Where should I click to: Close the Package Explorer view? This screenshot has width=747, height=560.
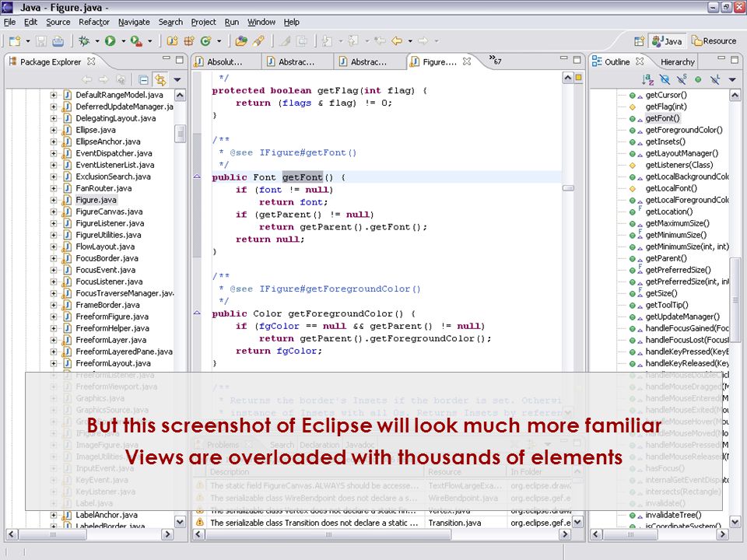coord(91,61)
